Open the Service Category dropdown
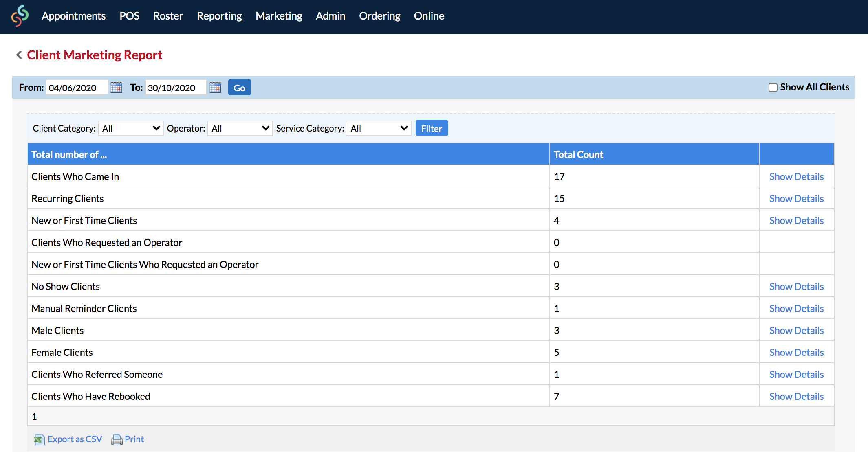Viewport: 868px width, 452px height. 379,128
